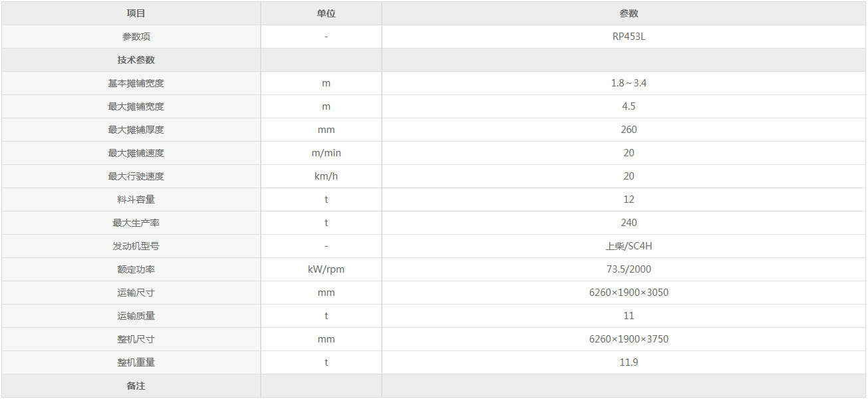Select the m/min unit cell
The image size is (868, 399).
pos(326,153)
